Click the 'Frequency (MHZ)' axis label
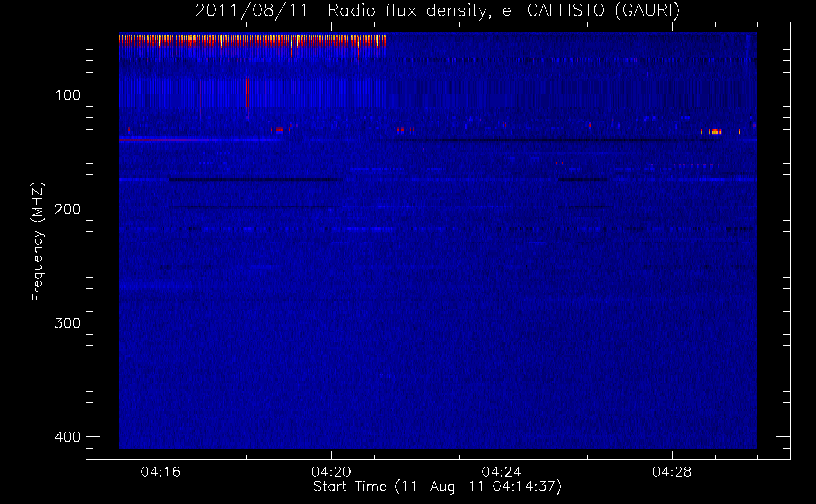The height and width of the screenshot is (504, 816). (38, 241)
